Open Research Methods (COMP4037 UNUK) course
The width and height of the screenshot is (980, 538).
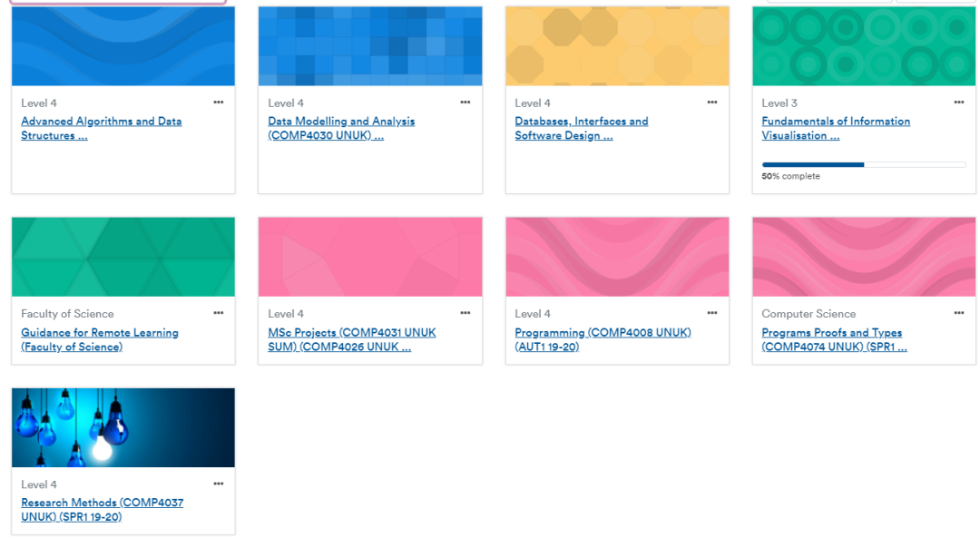102,510
